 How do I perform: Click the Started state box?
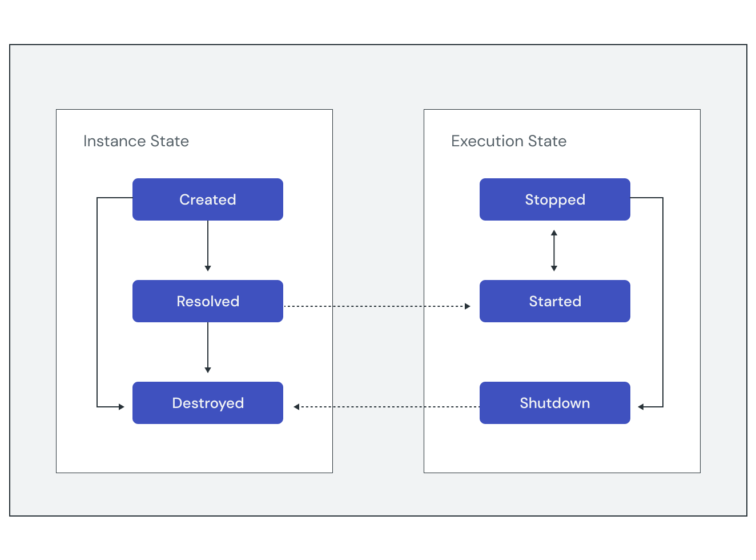coord(554,301)
